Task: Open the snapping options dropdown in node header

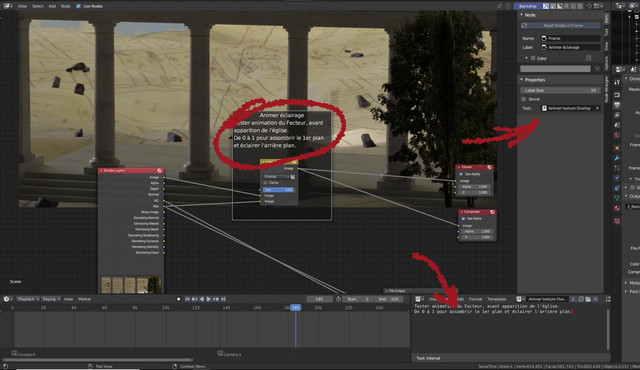Action: (x=599, y=6)
